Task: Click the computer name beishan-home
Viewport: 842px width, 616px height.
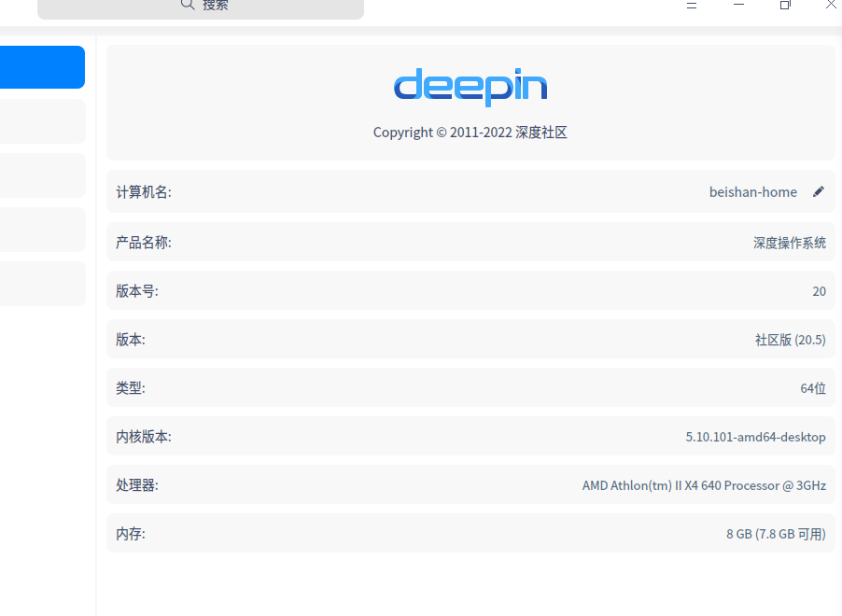Action: point(753,191)
